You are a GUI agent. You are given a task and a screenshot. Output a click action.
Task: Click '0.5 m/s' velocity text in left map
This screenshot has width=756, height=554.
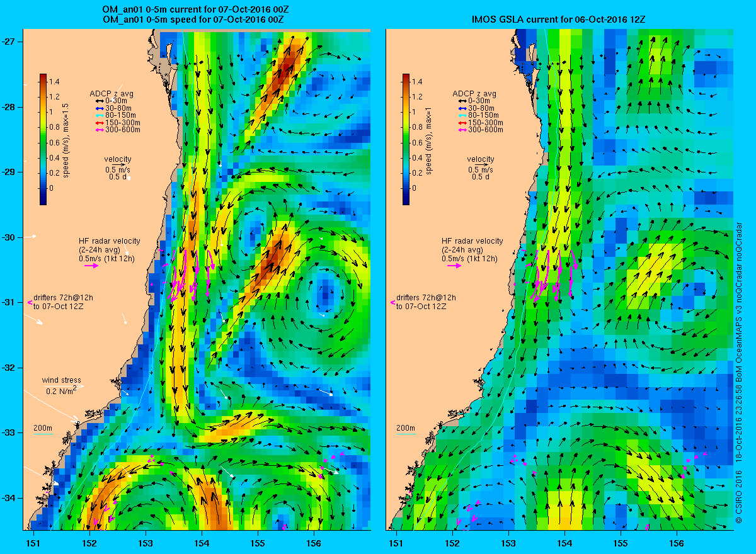tap(118, 170)
